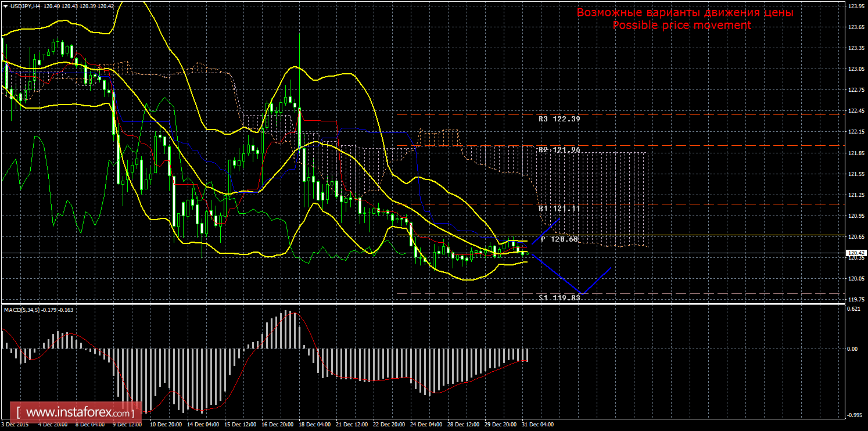Select the R2 121.96 resistance label
Screen dimensions: 868x431
[559, 150]
